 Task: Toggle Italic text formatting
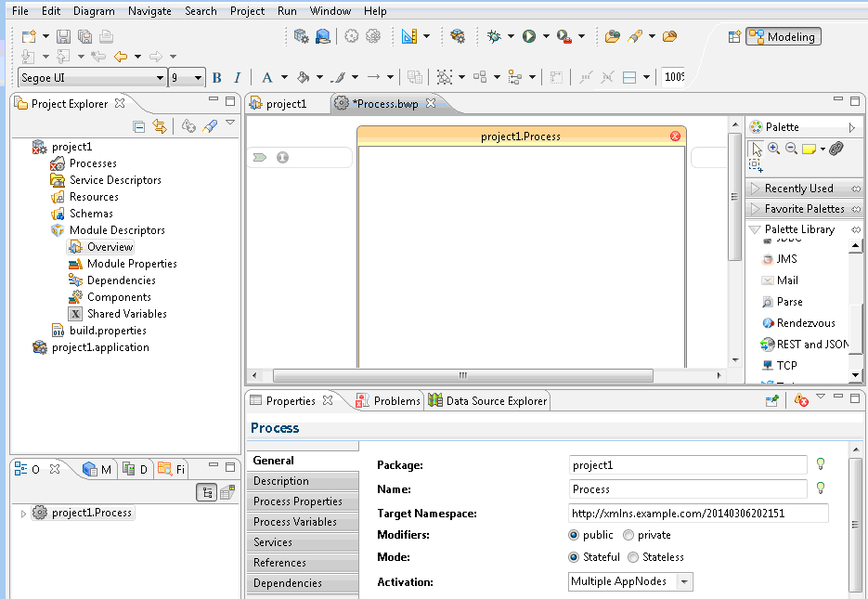[237, 78]
